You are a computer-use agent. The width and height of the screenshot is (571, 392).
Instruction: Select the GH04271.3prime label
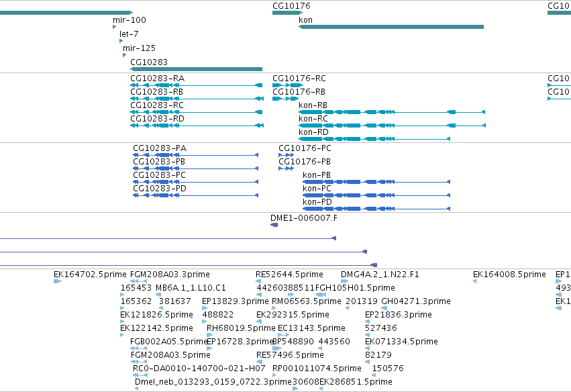[416, 301]
